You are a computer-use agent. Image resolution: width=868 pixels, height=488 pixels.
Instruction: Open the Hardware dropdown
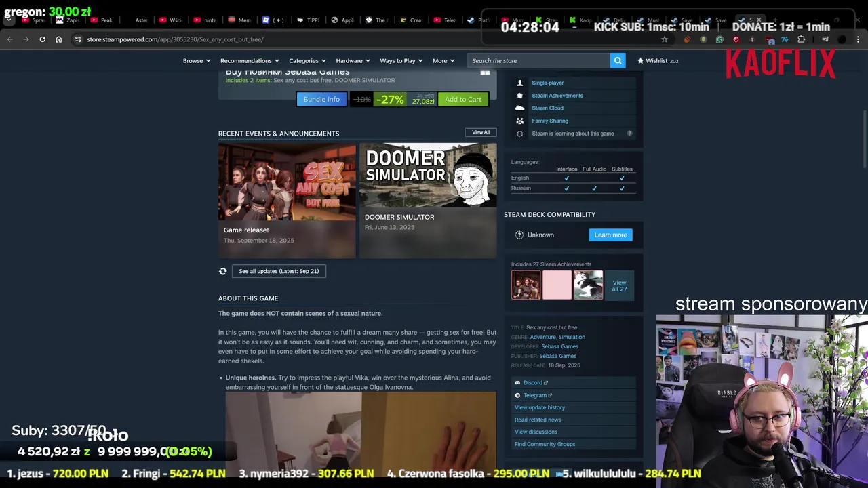(x=353, y=61)
